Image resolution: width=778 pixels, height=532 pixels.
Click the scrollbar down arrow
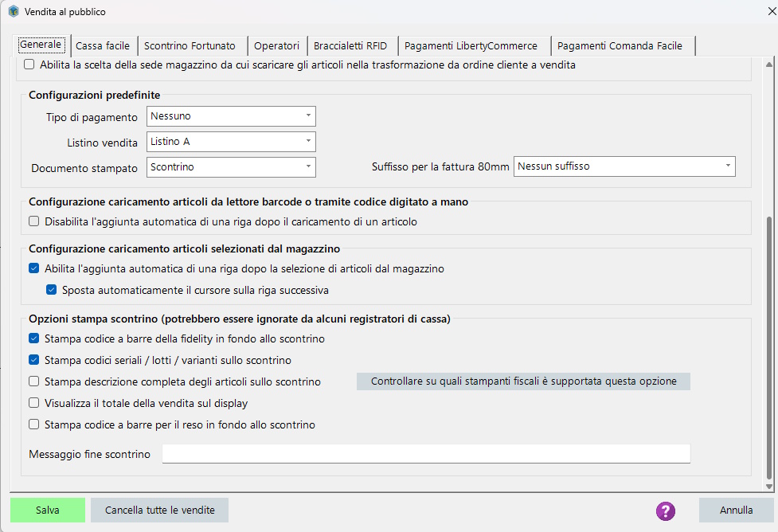click(769, 487)
